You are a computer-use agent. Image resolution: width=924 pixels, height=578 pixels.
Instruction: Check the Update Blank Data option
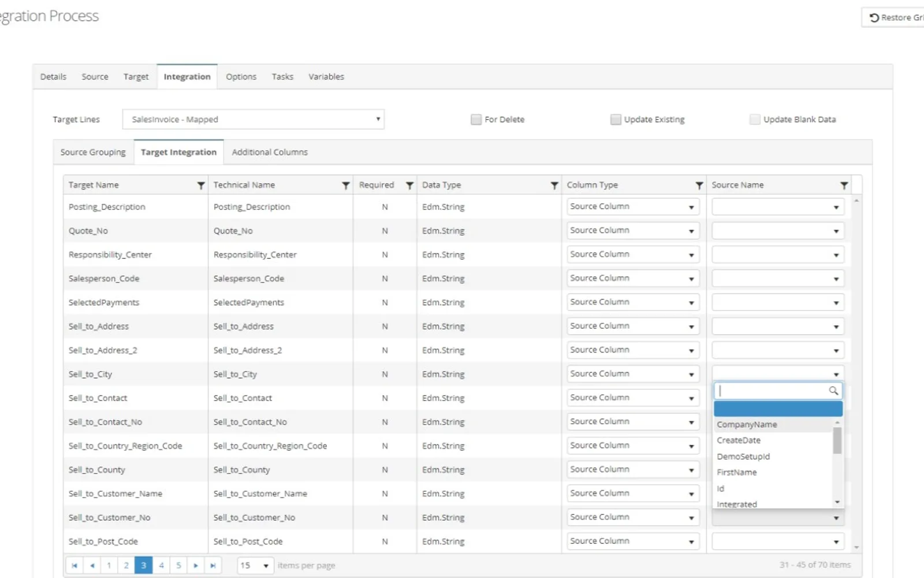755,120
